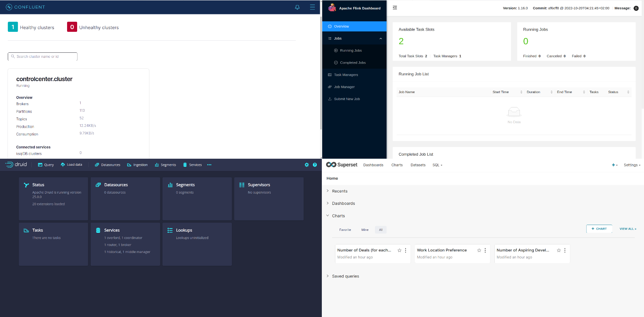The height and width of the screenshot is (317, 644).
Task: Click the Search cluster name field
Action: click(x=43, y=57)
